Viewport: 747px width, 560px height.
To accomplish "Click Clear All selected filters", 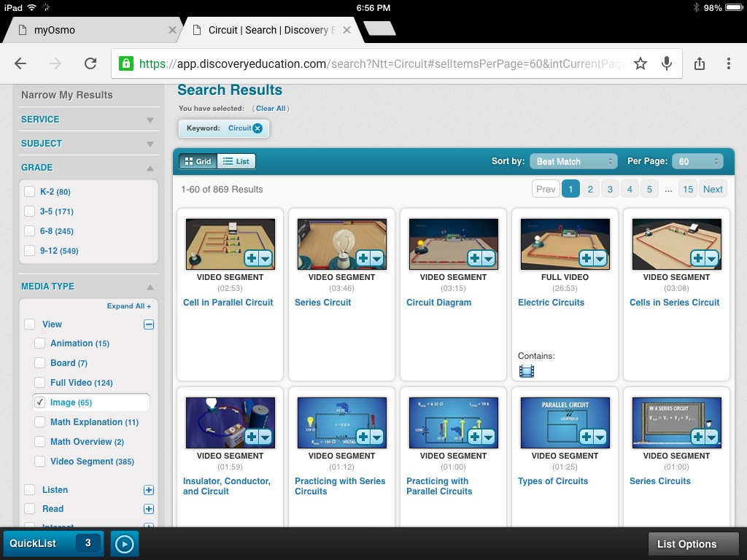I will [271, 109].
